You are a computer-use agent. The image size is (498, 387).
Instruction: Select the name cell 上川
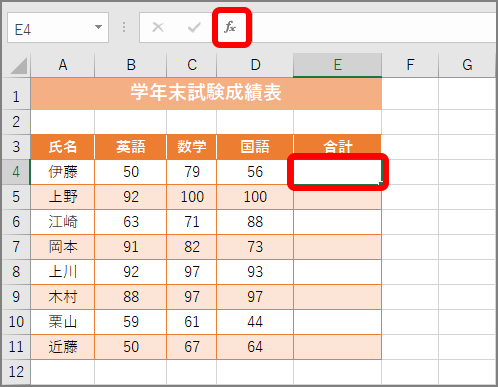[63, 272]
